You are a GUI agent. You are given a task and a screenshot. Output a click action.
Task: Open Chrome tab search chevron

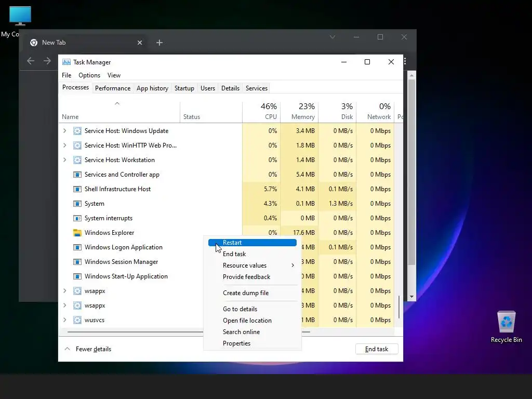coord(332,37)
